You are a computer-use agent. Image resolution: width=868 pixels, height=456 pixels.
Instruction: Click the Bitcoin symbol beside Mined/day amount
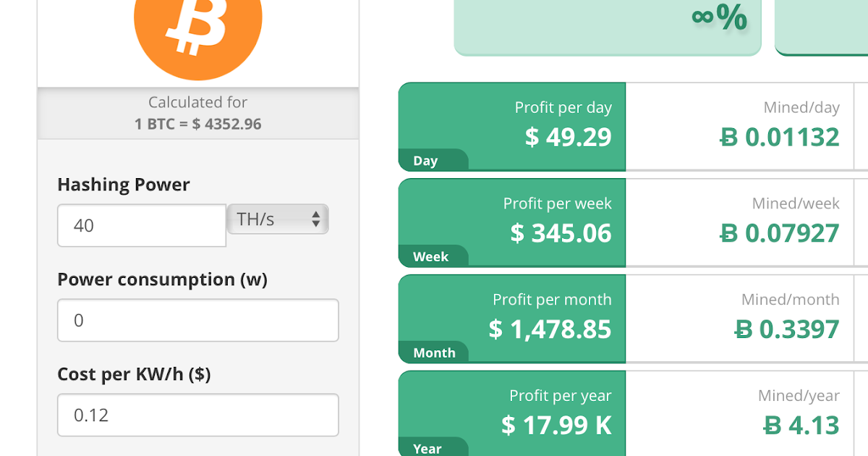(x=728, y=137)
